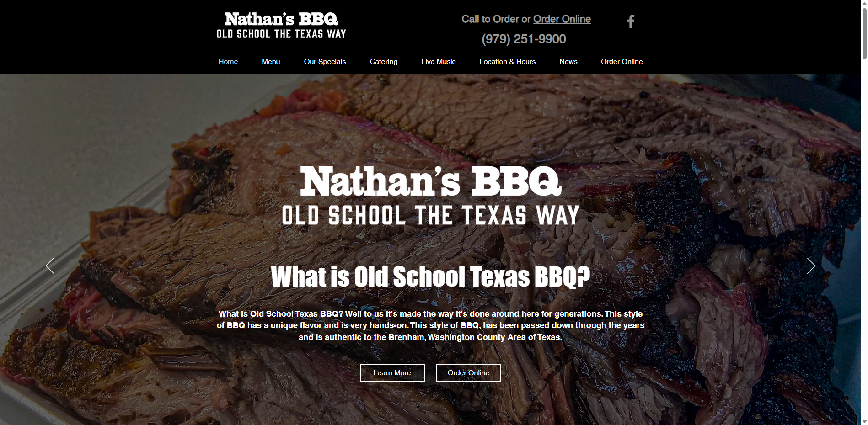The width and height of the screenshot is (868, 425).
Task: View the Live Music page
Action: pyautogui.click(x=439, y=62)
